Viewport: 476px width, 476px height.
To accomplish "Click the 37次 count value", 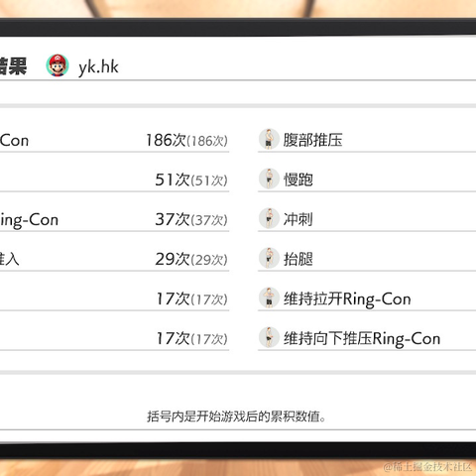I will click(x=173, y=219).
